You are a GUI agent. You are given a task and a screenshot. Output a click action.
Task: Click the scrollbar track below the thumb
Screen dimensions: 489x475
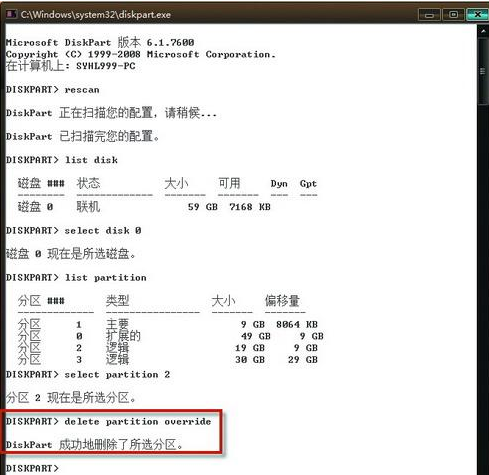pos(483,287)
